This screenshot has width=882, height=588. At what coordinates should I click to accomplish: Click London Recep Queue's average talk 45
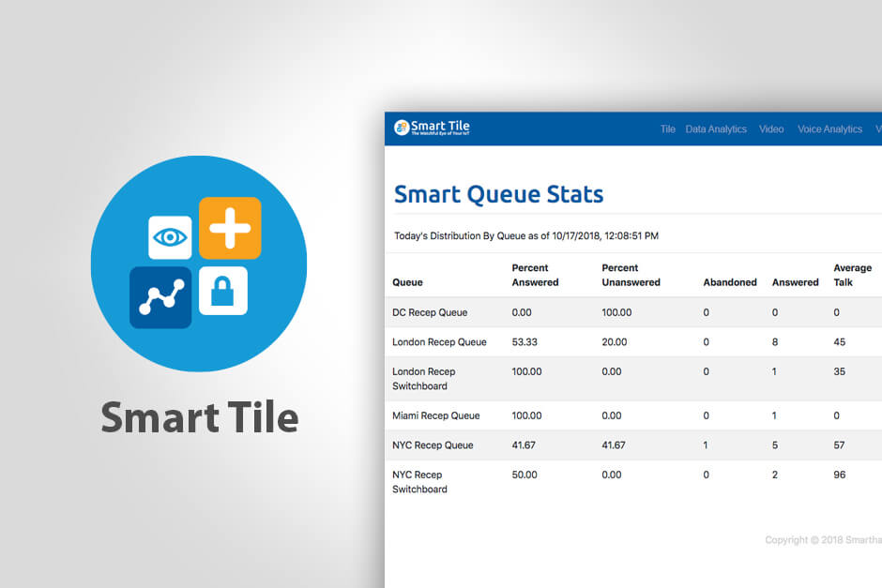pyautogui.click(x=839, y=341)
